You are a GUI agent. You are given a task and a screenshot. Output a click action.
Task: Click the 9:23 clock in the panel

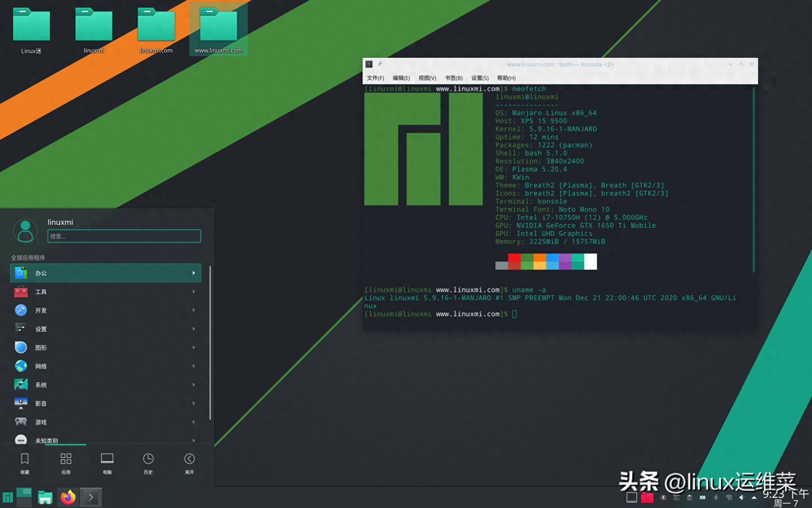(x=786, y=494)
